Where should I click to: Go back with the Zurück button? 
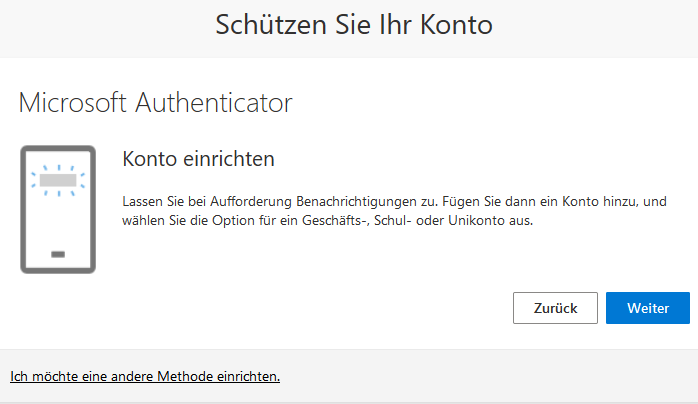click(555, 308)
